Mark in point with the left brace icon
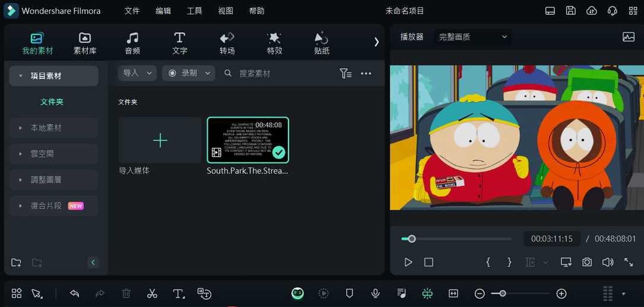Screen dimensions: 644x307 click(x=488, y=262)
